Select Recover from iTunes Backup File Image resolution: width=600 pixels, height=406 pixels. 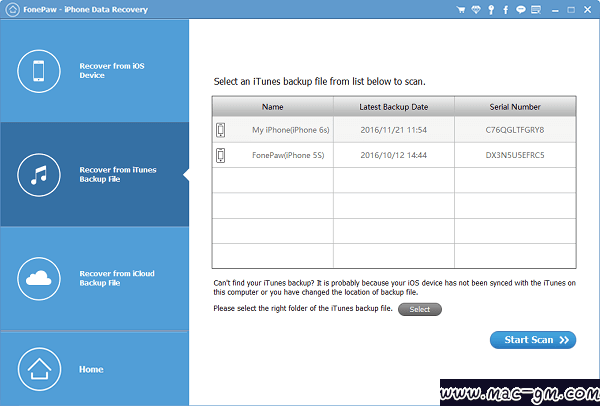(x=95, y=174)
